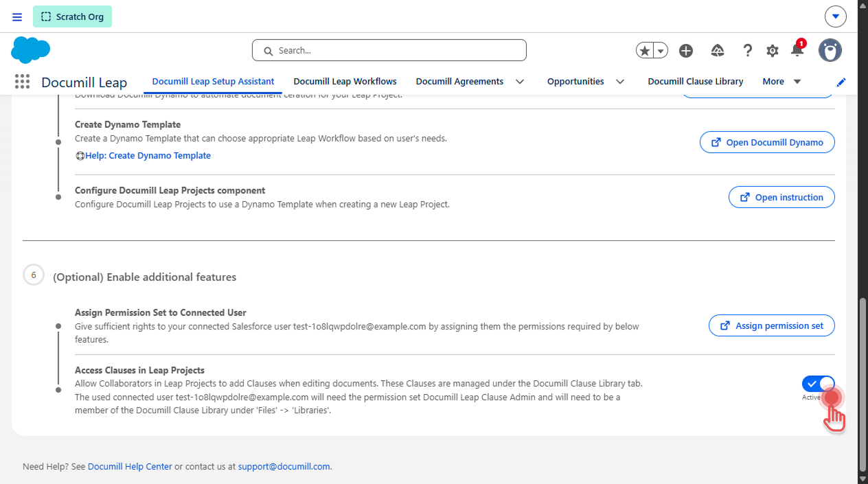Open the Notifications bell icon

tap(797, 50)
